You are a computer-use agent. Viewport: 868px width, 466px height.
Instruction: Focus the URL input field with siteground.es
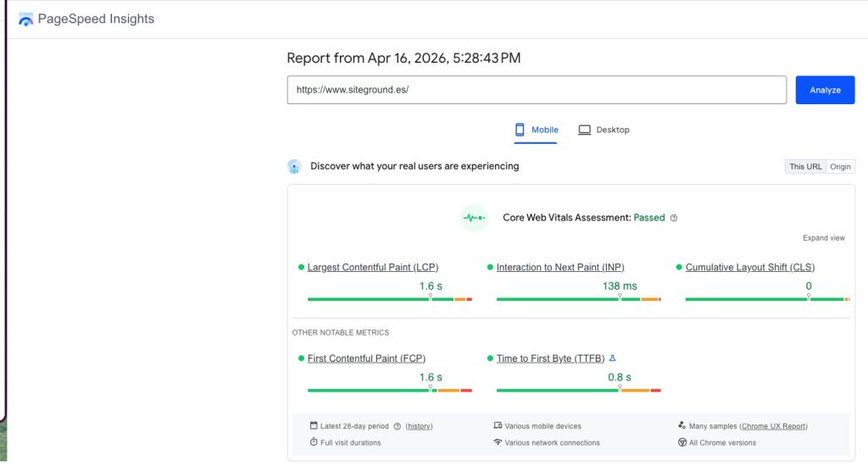(537, 90)
